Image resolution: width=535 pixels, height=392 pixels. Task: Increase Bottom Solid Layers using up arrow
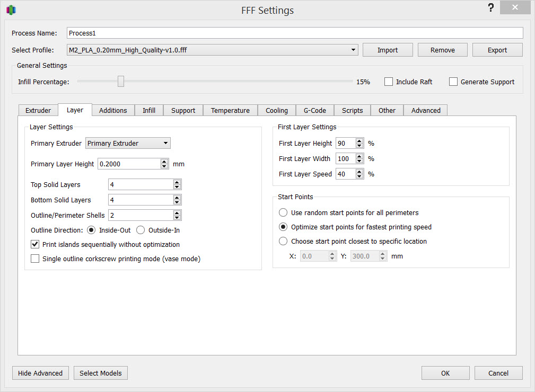coord(177,198)
